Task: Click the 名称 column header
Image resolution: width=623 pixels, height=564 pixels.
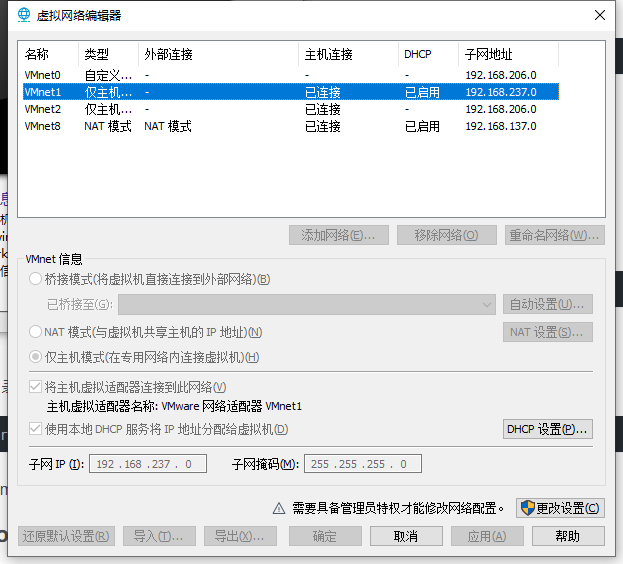Action: 48,54
